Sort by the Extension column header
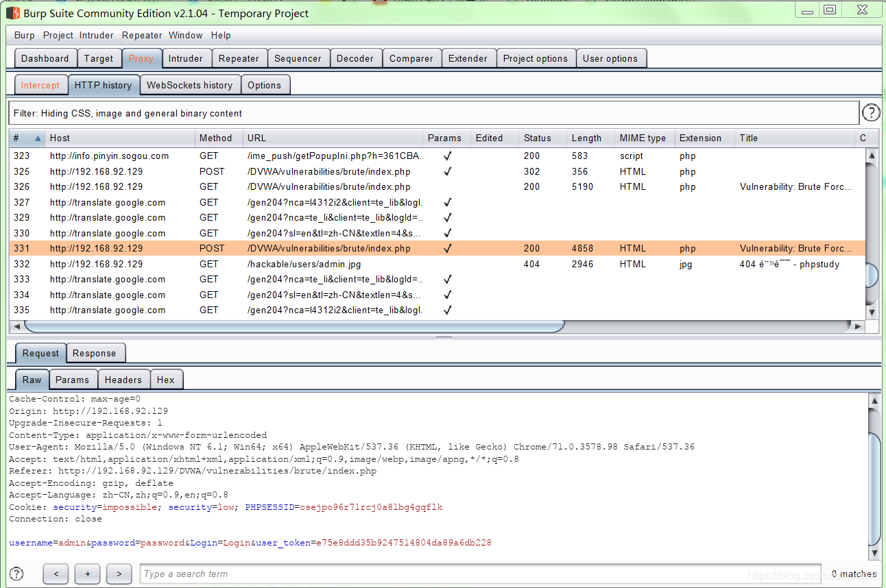Screen dimensions: 886x588 (x=705, y=138)
